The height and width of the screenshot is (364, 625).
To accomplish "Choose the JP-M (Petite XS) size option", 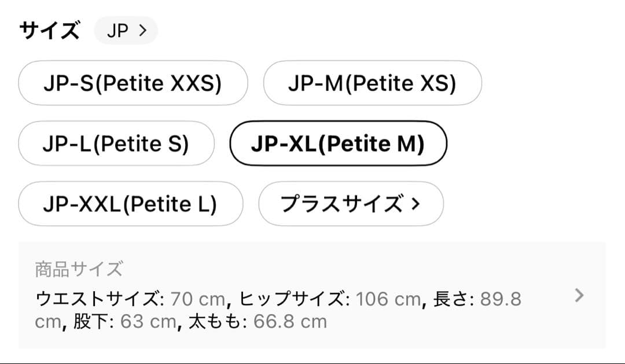I will 372,83.
